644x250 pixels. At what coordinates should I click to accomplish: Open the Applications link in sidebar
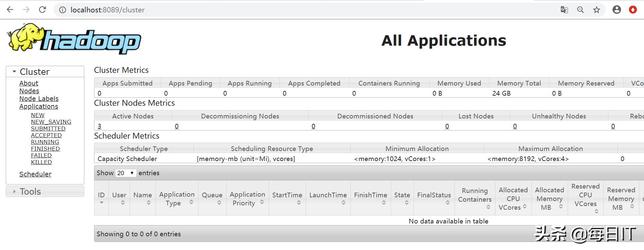[39, 106]
